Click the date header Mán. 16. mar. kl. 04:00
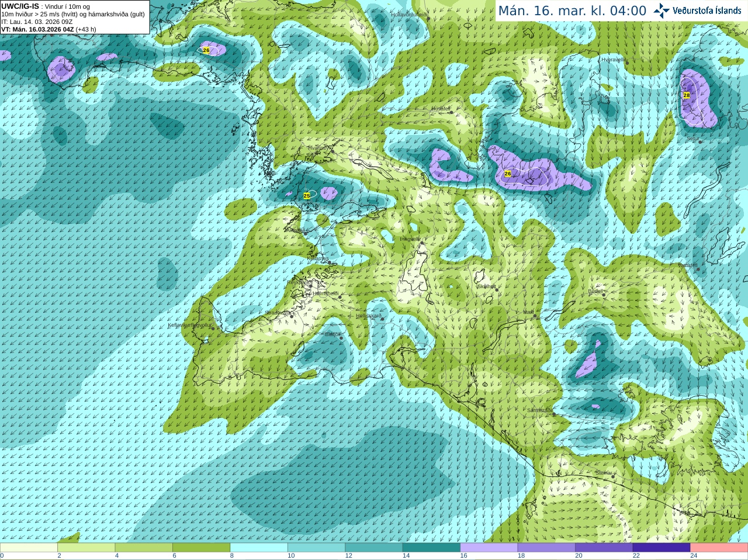This screenshot has width=748, height=560. 572,11
